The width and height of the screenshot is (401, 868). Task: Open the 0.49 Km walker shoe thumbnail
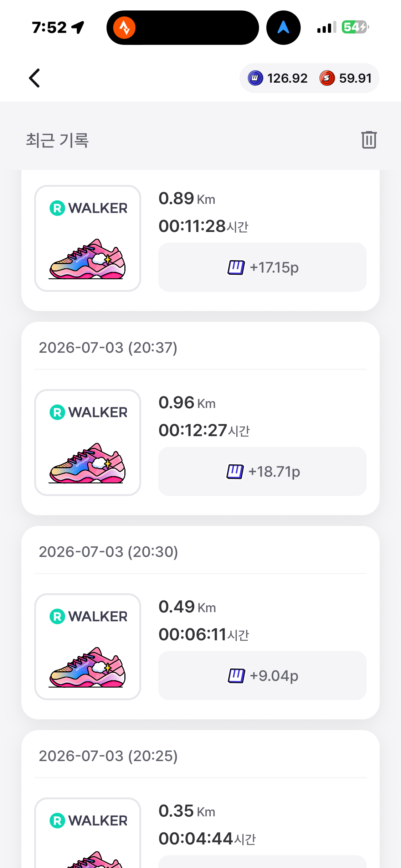coord(88,646)
